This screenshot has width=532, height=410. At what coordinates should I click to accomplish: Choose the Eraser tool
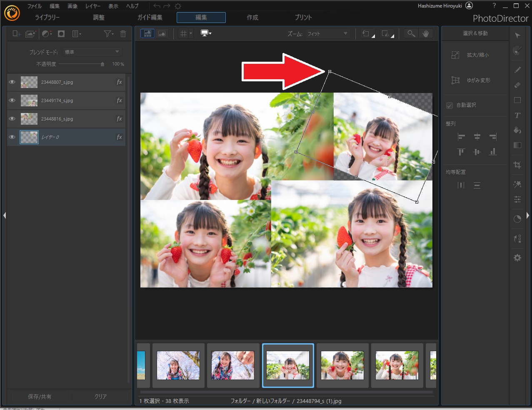517,85
